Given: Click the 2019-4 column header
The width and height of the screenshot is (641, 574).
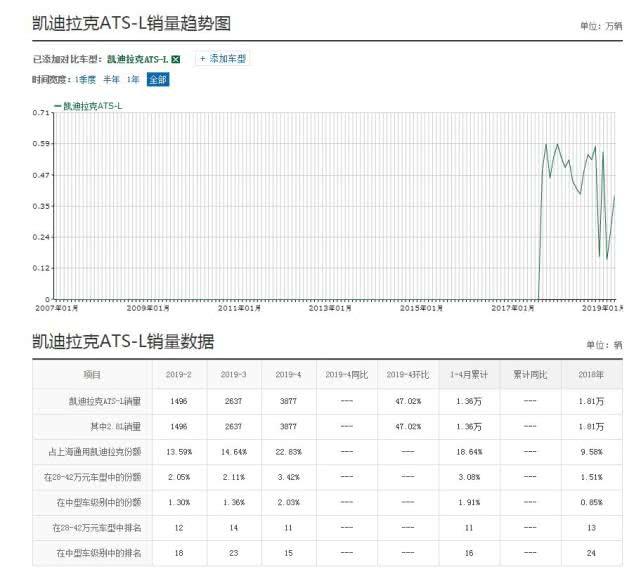Looking at the screenshot, I should coord(288,374).
